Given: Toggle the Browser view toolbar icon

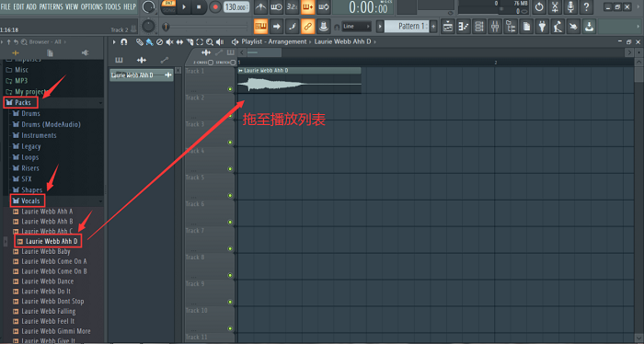Looking at the screenshot, I should tap(511, 27).
